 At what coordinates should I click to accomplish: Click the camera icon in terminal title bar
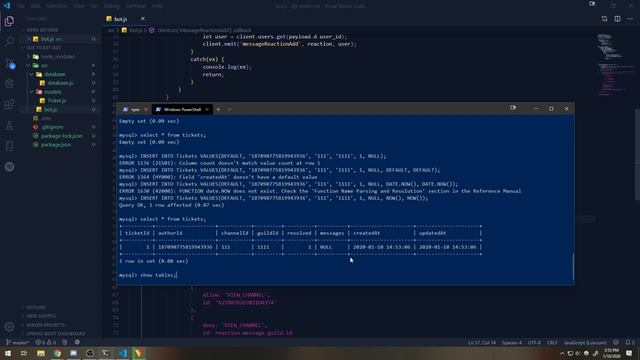coord(513,108)
